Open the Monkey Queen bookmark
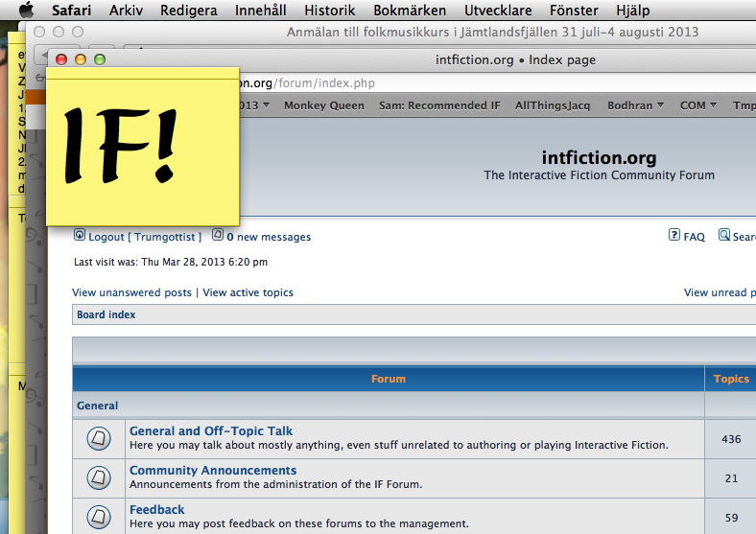This screenshot has height=534, width=756. tap(324, 105)
